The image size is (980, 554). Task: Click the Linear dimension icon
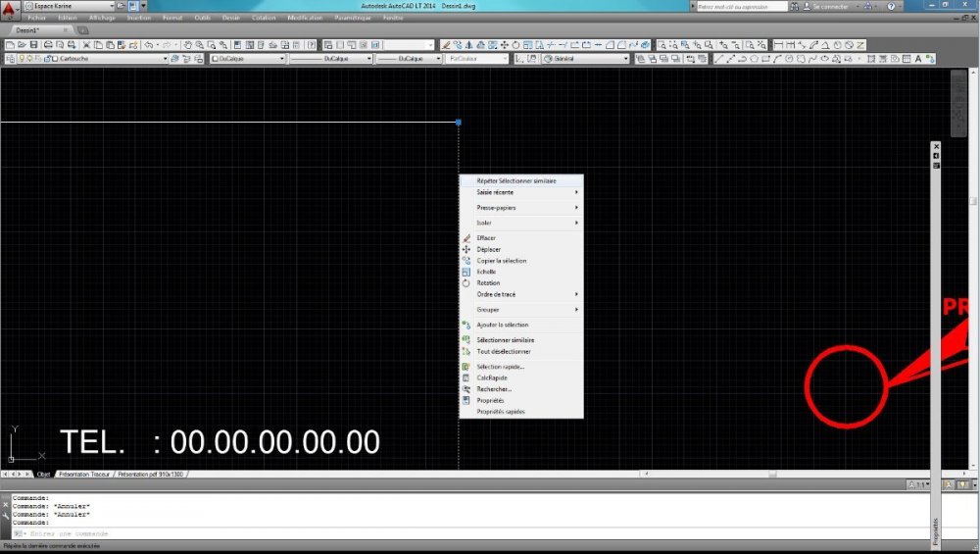778,45
